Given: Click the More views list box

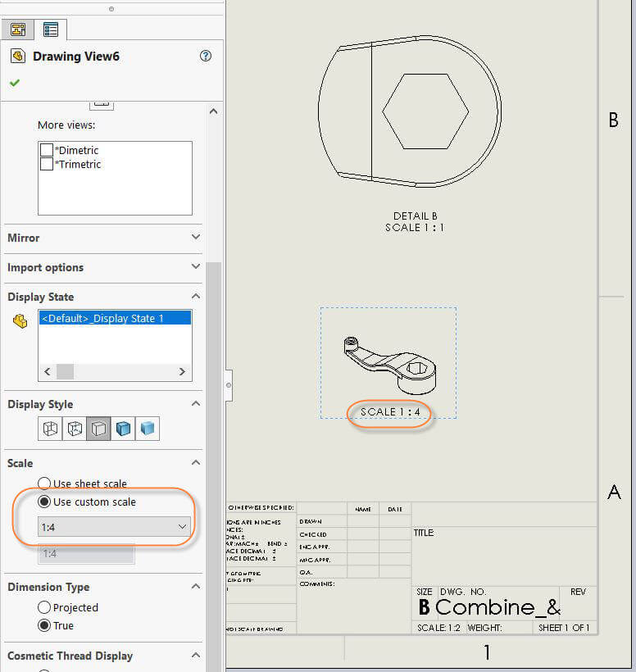Looking at the screenshot, I should (x=115, y=179).
